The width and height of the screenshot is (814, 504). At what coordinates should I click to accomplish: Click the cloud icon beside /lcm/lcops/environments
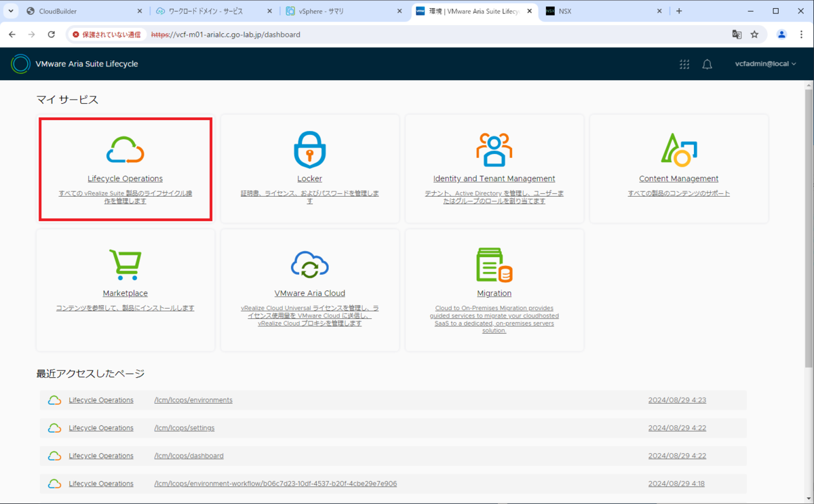pos(54,400)
